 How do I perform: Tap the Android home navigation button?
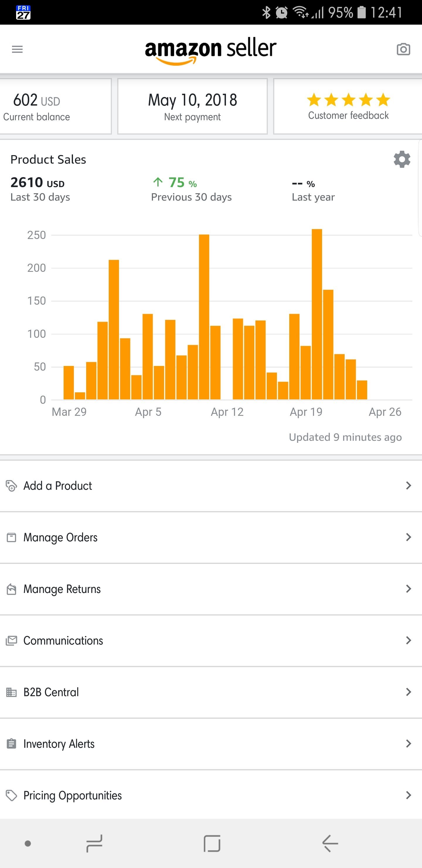point(212,843)
